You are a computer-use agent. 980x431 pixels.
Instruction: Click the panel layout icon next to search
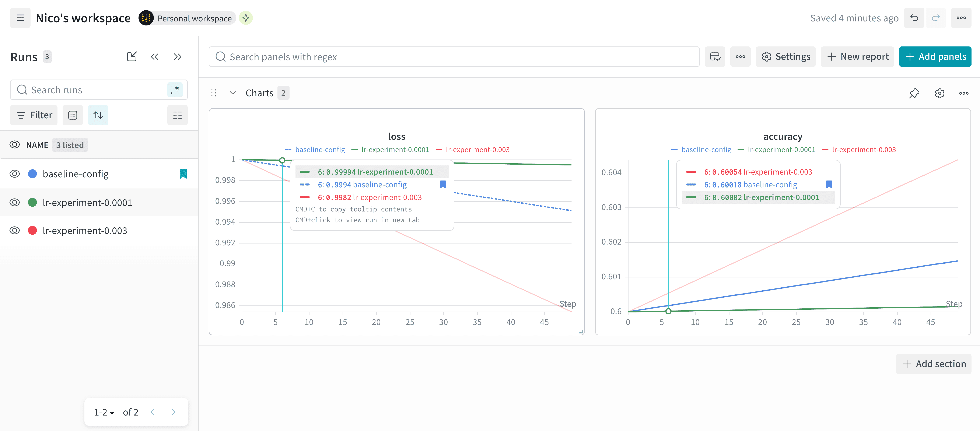click(715, 57)
